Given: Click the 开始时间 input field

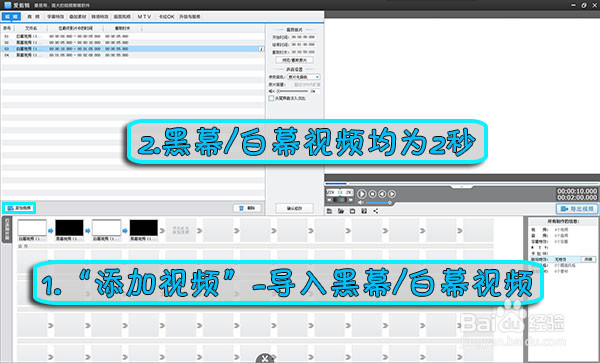Looking at the screenshot, I should tap(303, 37).
